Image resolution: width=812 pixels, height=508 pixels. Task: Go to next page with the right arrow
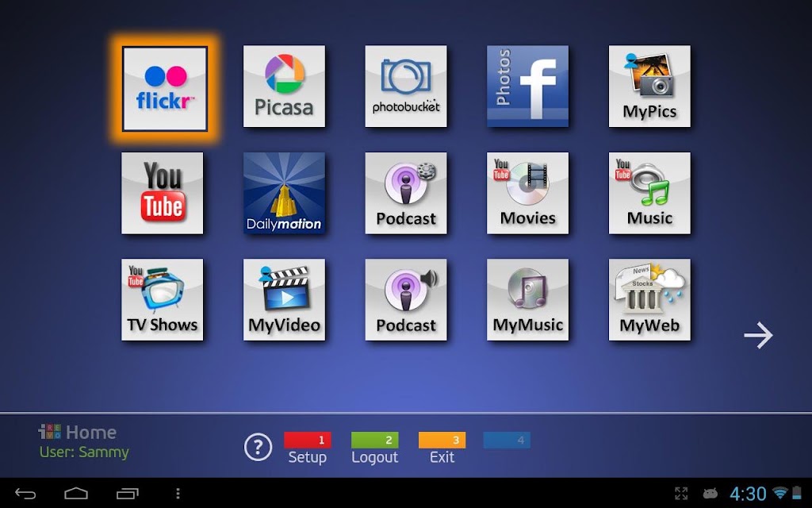click(x=758, y=336)
